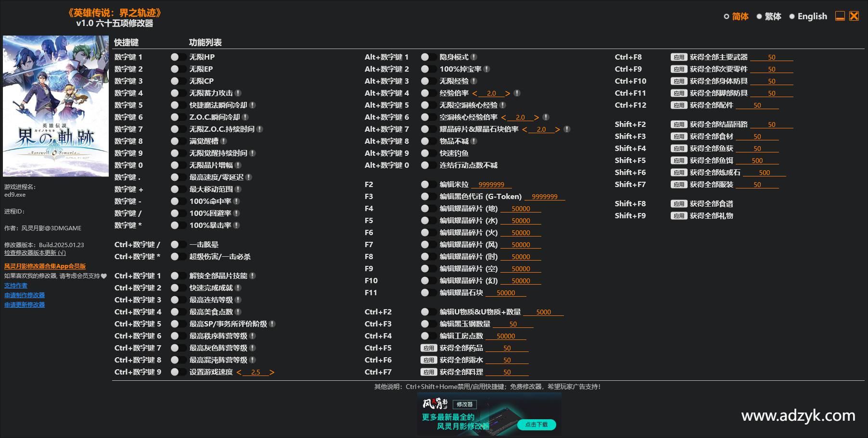
Task: Click the 编辑米拉 value field
Action: (x=491, y=185)
